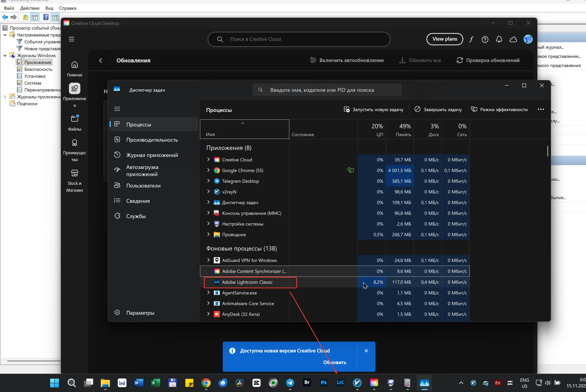586x392 pixels.
Task: Open the fonts icon in Creative Cloud
Action: click(x=471, y=39)
